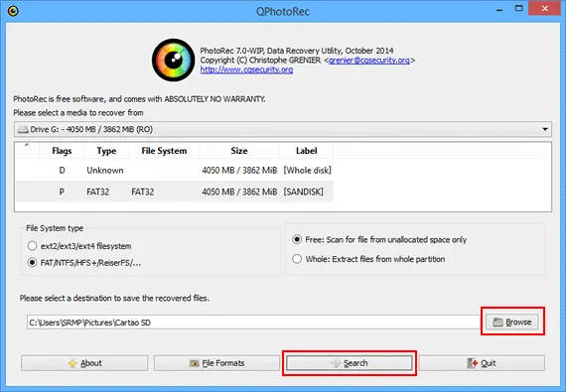Click the Unknown row size value
This screenshot has height=392, width=566.
coord(239,171)
